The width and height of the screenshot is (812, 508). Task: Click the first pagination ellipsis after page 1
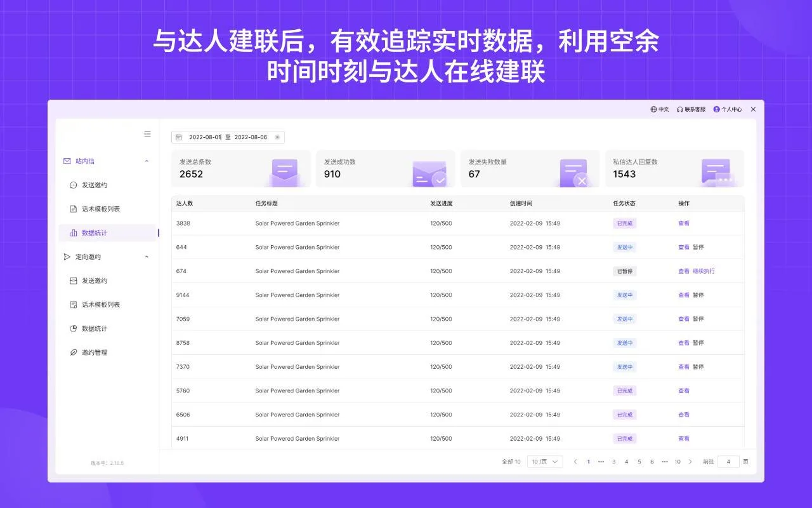tap(601, 462)
